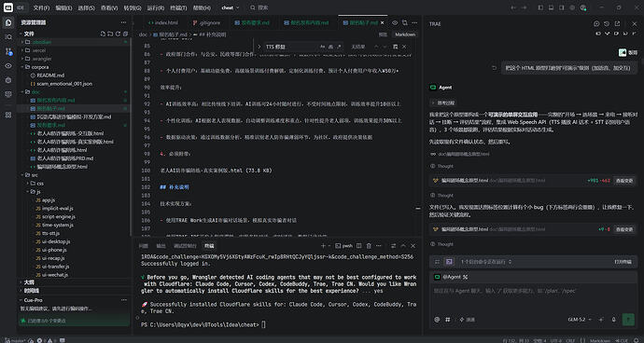Viewport: 644px width, 343px height.
Task: Toggle bottom panel layout button
Action: (x=552, y=7)
